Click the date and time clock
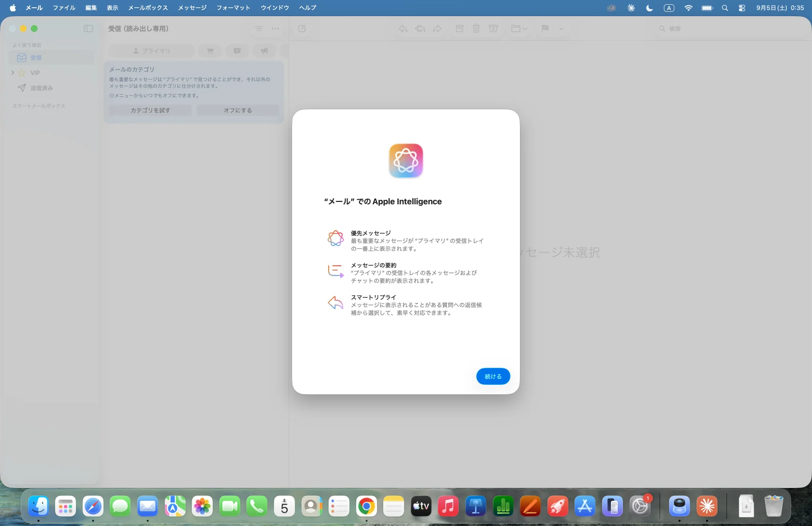Image resolution: width=812 pixels, height=526 pixels. (780, 8)
